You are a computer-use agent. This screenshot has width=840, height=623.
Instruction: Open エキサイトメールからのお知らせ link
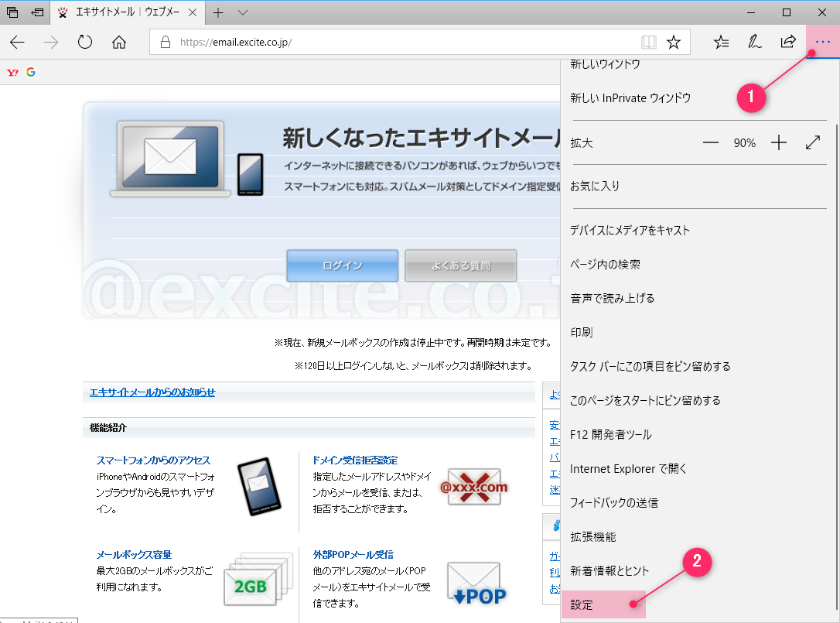(152, 392)
